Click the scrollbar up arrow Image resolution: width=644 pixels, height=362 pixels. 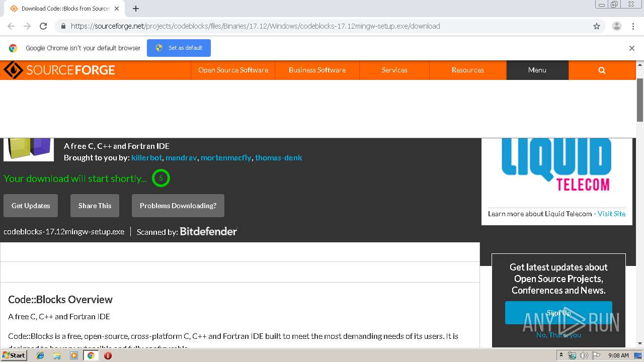coord(640,64)
